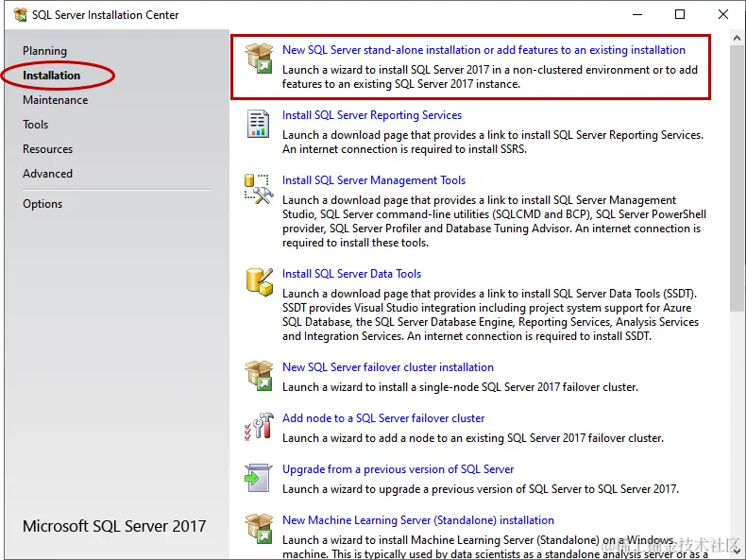
Task: Open Install SQL Server Reporting Services link
Action: tap(371, 115)
